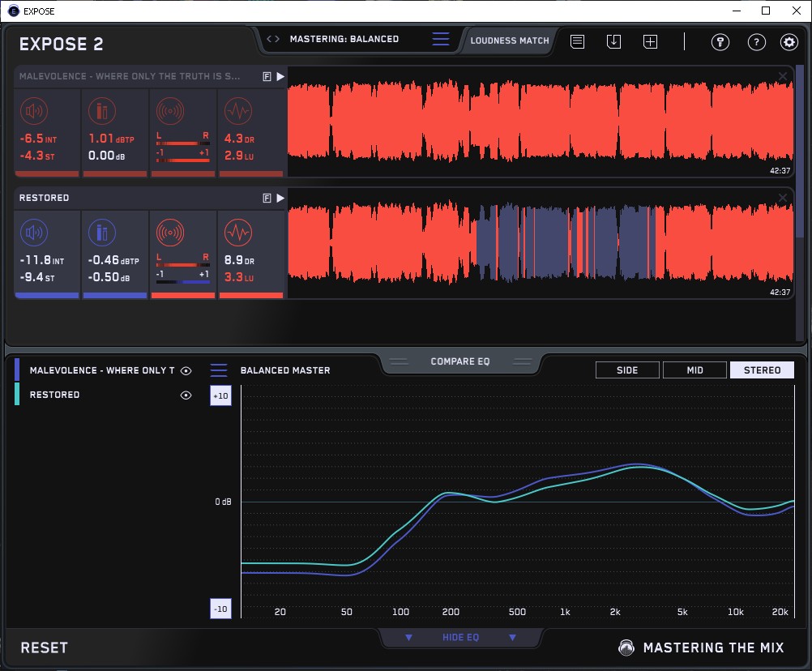Viewport: 812px width, 671px height.
Task: Click the EXPOSE 2 title logo
Action: 61,44
